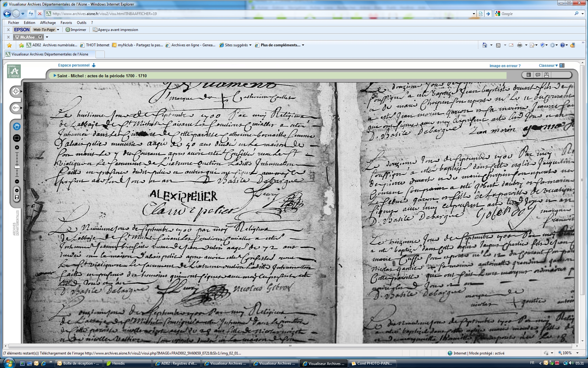Expand Saint-Michel actes title arrow
The image size is (588, 368).
coord(55,75)
